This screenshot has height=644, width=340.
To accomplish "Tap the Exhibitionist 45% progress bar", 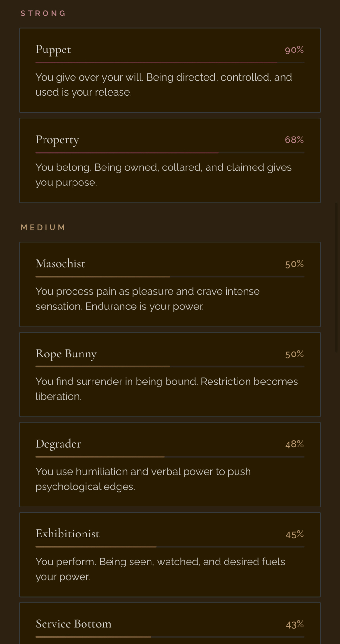I will pyautogui.click(x=170, y=547).
